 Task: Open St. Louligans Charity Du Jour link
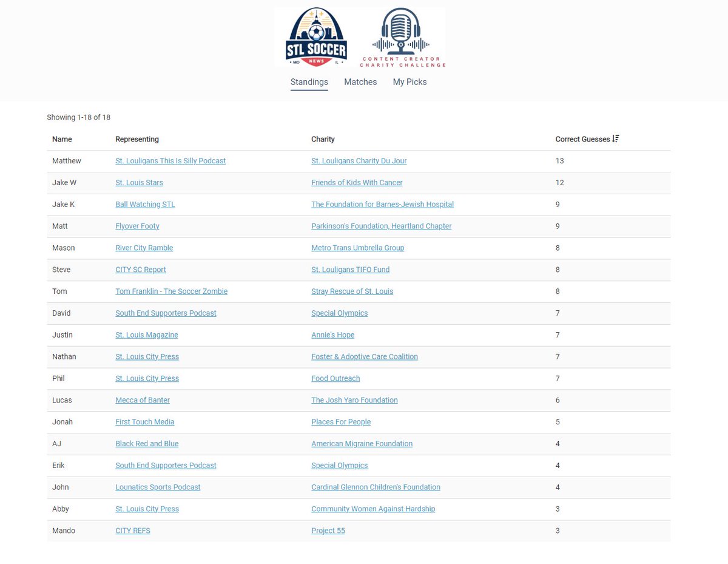(x=359, y=161)
